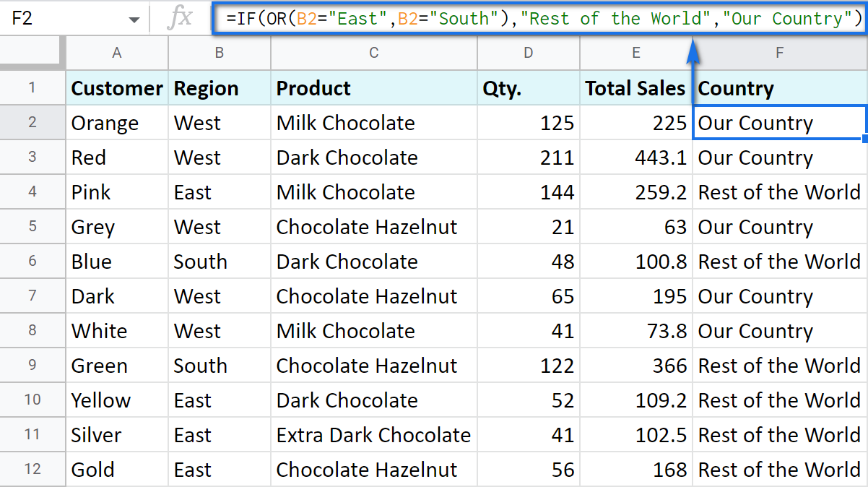Image resolution: width=868 pixels, height=487 pixels.
Task: Select row header 2
Action: pos(32,122)
